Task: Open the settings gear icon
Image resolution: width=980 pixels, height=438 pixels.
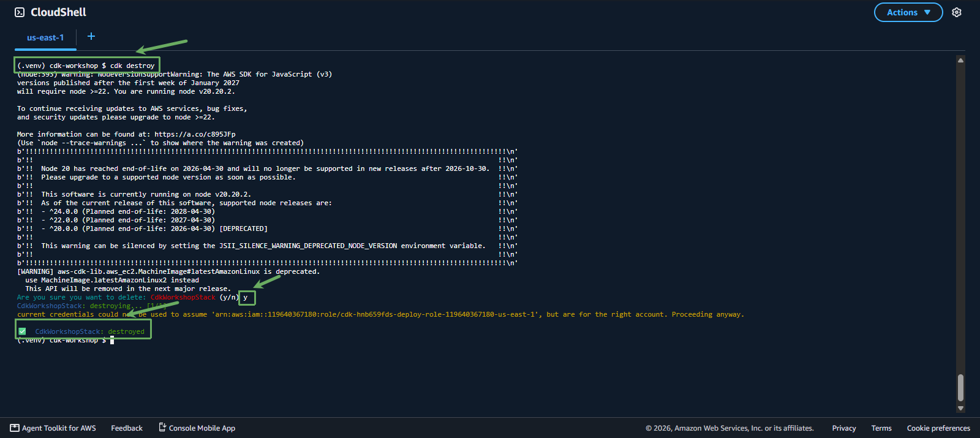Action: tap(957, 12)
